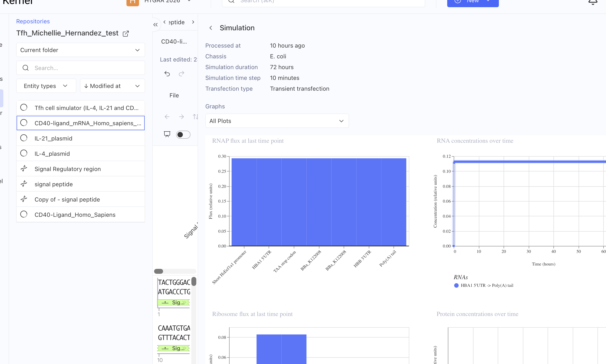Click the right navigation arrow below File

coord(181,116)
